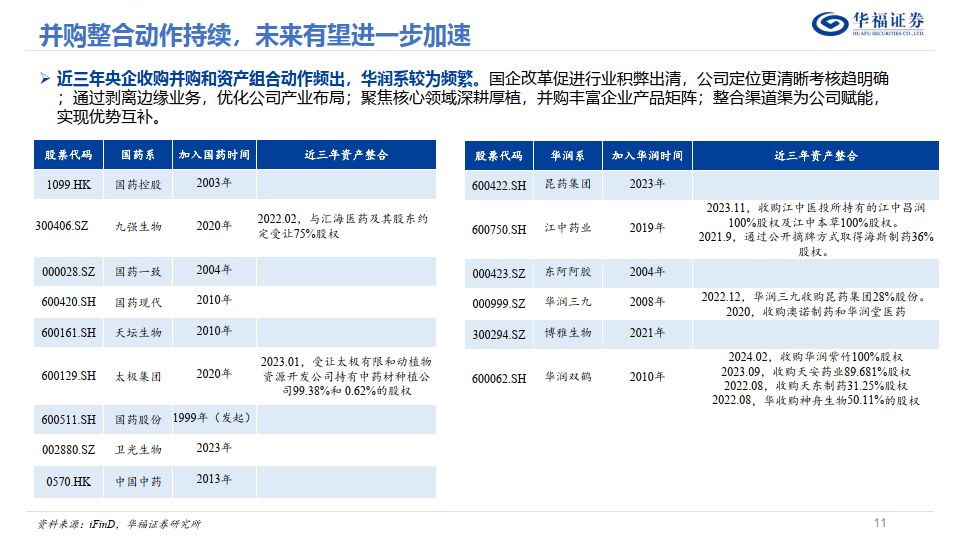This screenshot has height=540, width=960.
Task: Click company name 九强生物
Action: click(x=138, y=227)
